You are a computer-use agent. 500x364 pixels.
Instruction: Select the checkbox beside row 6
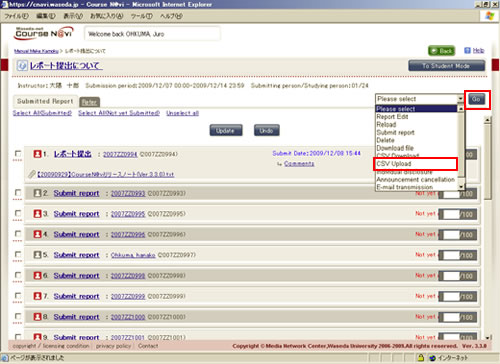(x=18, y=275)
